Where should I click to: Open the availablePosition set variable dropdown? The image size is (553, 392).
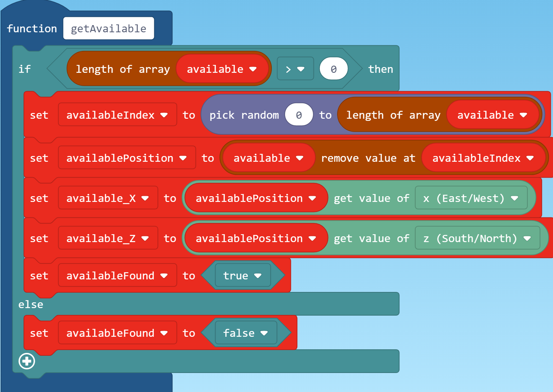click(183, 158)
